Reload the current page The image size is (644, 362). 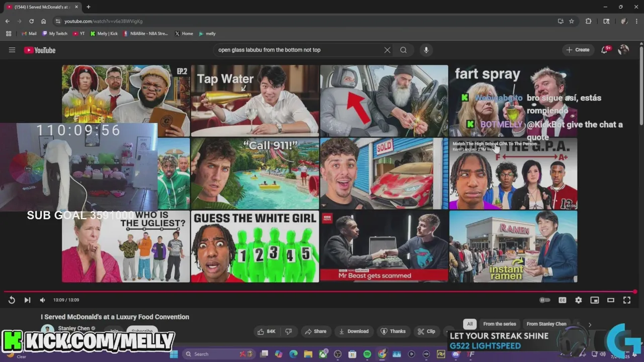pyautogui.click(x=31, y=21)
